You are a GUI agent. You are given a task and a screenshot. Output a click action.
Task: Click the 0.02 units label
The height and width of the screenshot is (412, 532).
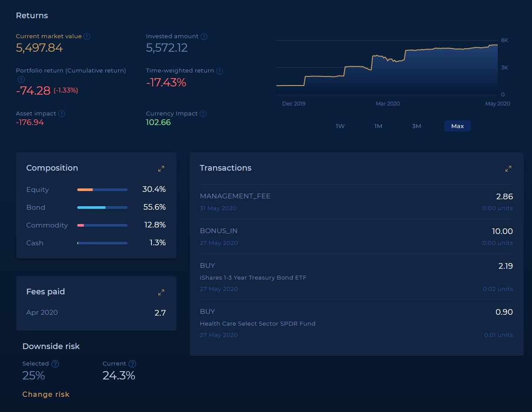click(x=498, y=289)
